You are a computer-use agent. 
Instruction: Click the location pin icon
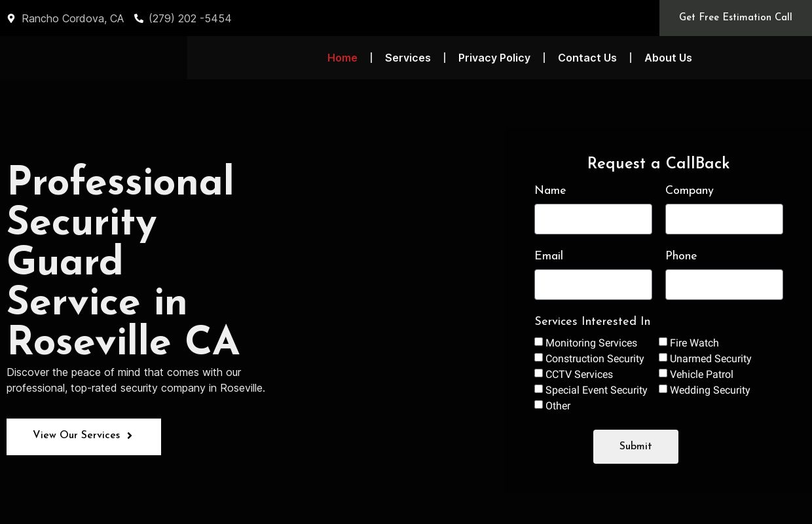click(x=11, y=18)
